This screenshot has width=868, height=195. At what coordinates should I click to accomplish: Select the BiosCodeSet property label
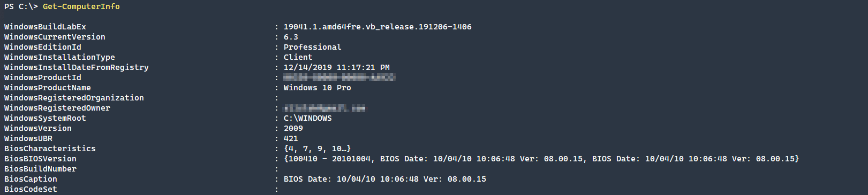(x=31, y=189)
